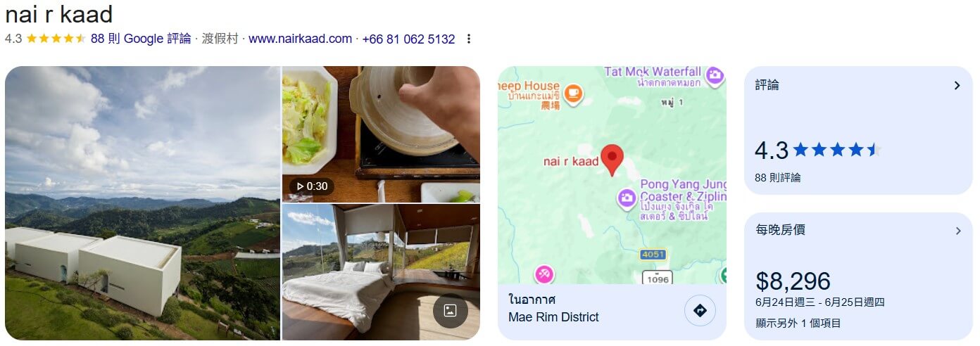Click the $8,296 nightly price
The height and width of the screenshot is (346, 980).
point(793,281)
